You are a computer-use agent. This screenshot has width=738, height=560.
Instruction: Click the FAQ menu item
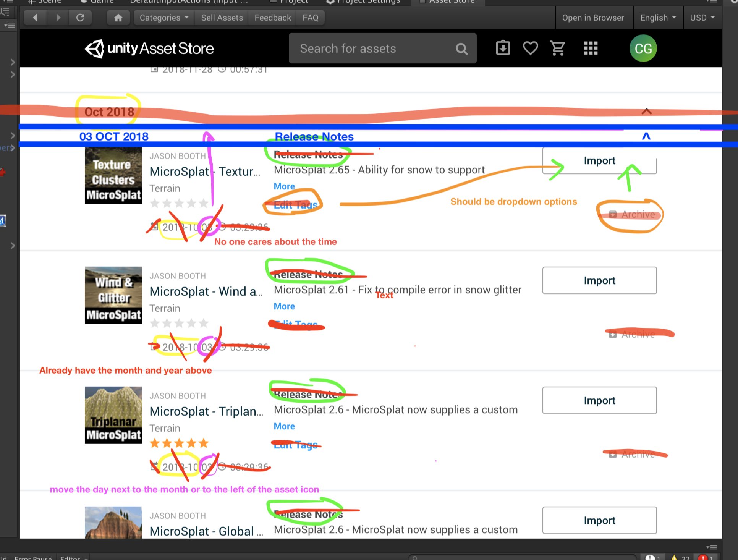coord(310,18)
